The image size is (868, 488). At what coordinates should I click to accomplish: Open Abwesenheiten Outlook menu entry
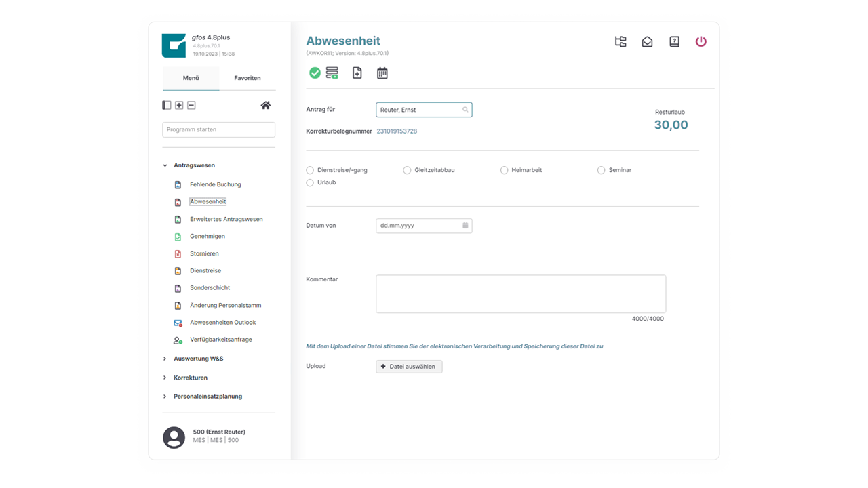[223, 323]
